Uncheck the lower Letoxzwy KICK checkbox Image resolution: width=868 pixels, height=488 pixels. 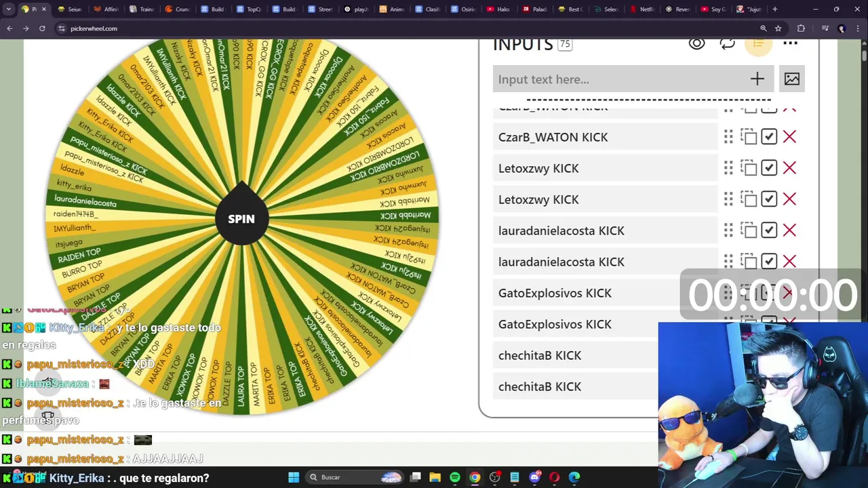[769, 199]
